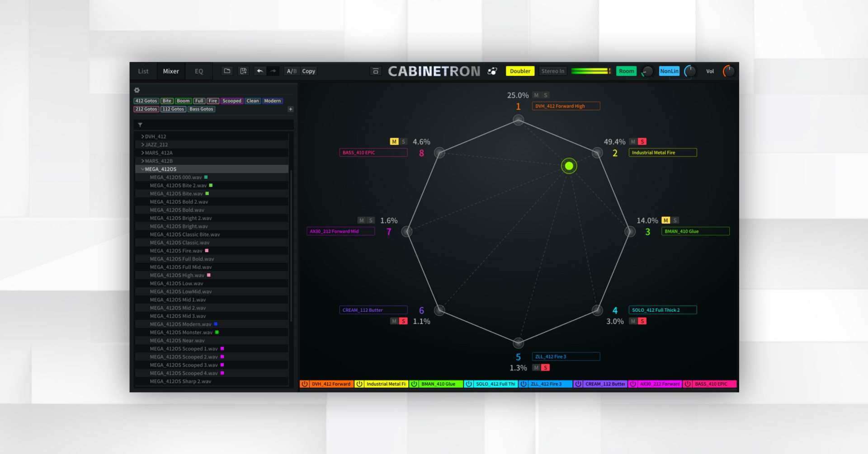Click the logo icon right of CABINETRON

pos(492,71)
